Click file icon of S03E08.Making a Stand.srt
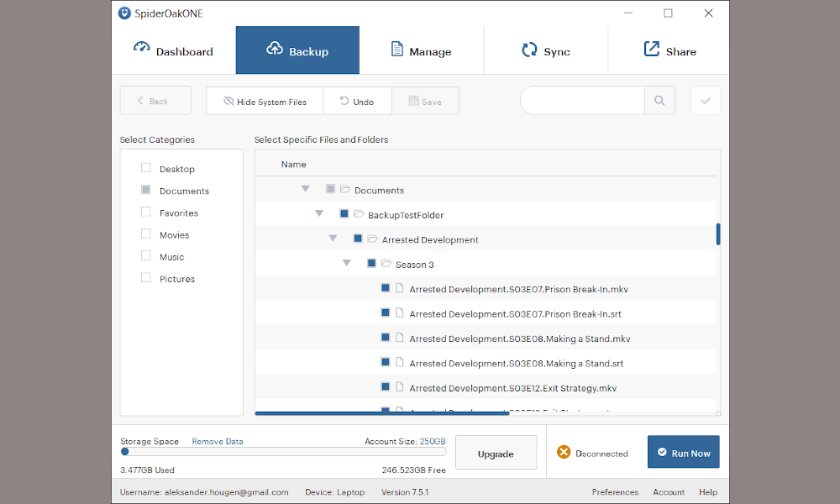840x504 pixels. pos(400,361)
